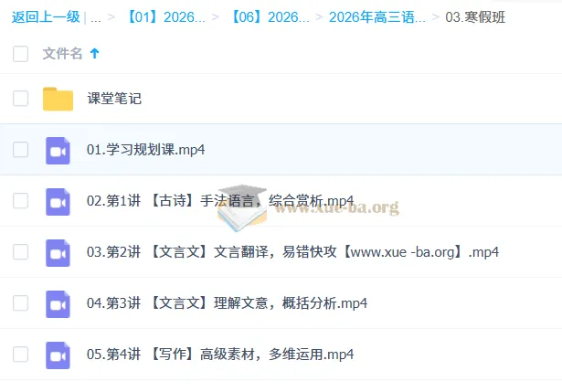Check the box for 课堂笔记 folder
Image resolution: width=562 pixels, height=392 pixels.
tap(20, 99)
